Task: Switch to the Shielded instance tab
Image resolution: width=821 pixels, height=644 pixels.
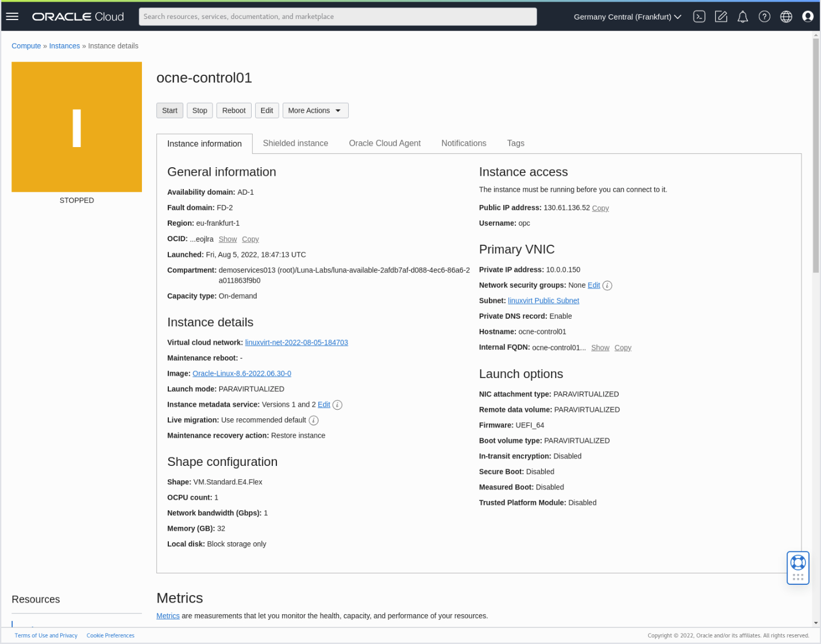Action: pos(295,143)
